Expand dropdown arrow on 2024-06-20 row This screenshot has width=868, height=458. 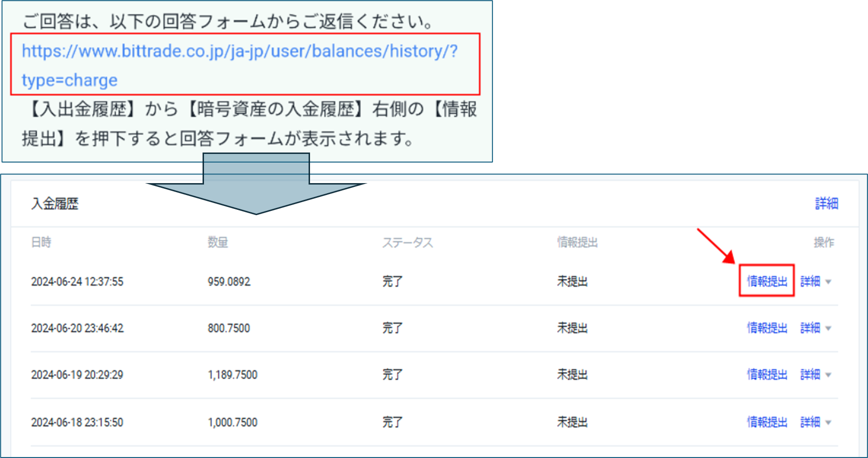pos(828,328)
